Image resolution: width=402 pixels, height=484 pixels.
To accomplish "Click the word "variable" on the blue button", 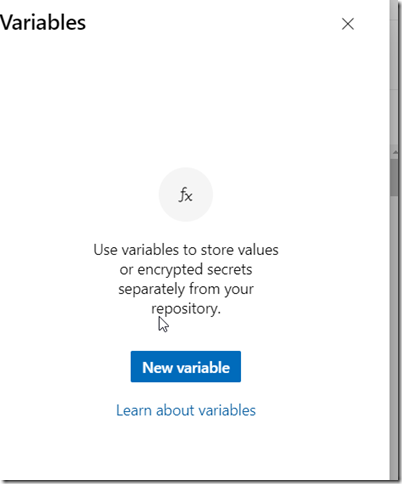I will 203,367.
